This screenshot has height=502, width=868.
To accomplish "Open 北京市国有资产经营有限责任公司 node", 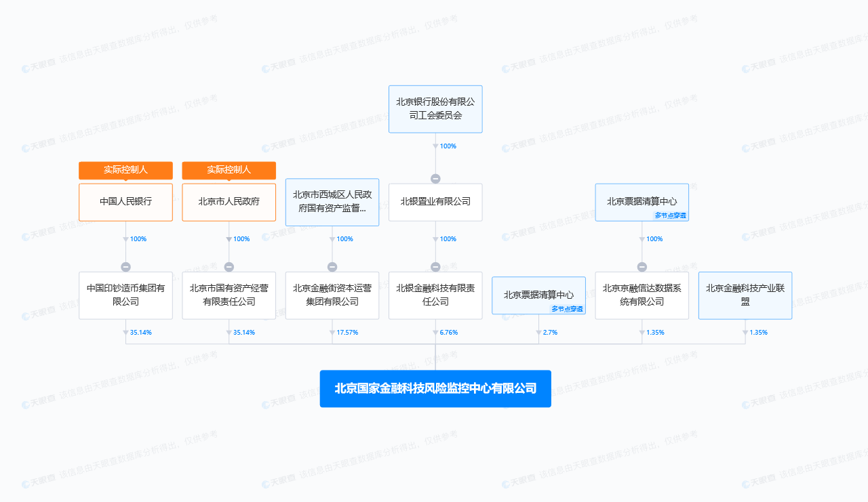I will (x=229, y=295).
